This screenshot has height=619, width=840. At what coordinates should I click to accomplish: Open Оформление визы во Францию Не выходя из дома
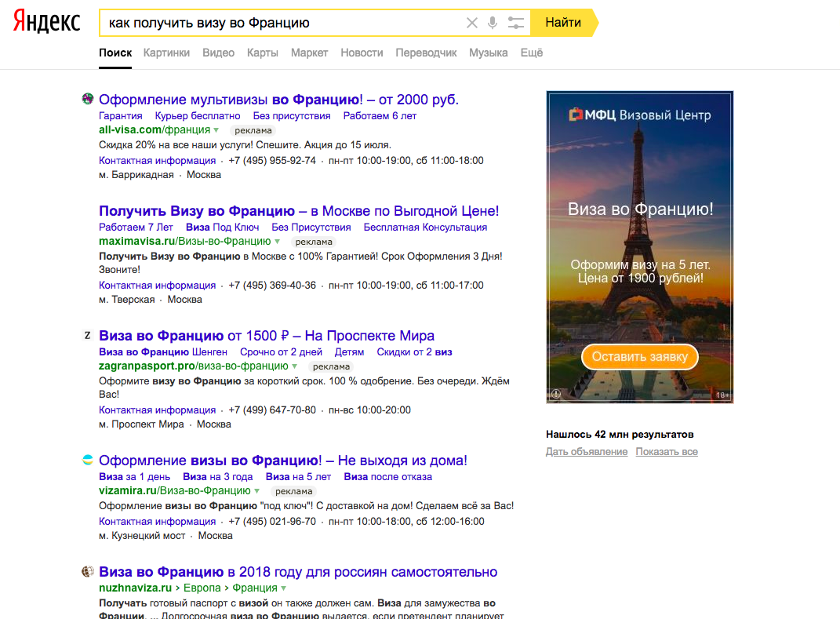[x=283, y=461]
